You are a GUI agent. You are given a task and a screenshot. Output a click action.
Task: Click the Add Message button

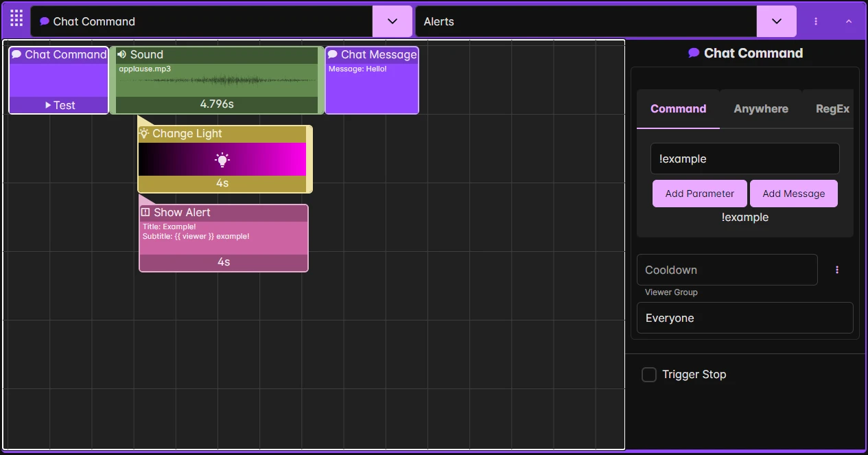[794, 194]
